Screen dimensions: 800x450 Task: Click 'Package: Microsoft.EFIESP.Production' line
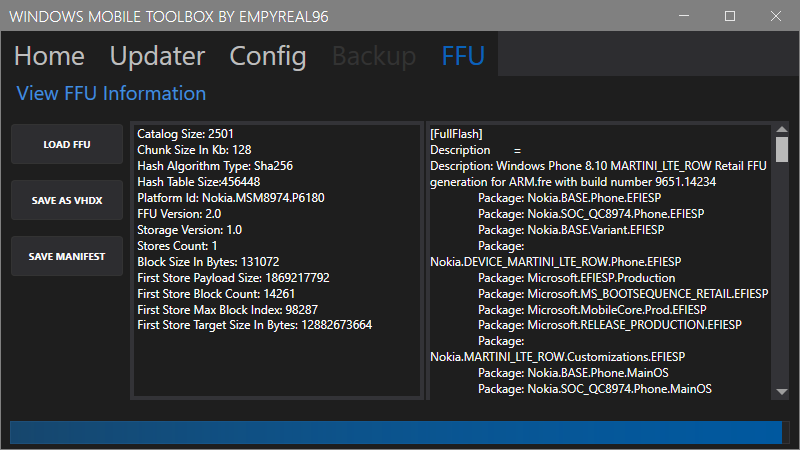(x=577, y=278)
